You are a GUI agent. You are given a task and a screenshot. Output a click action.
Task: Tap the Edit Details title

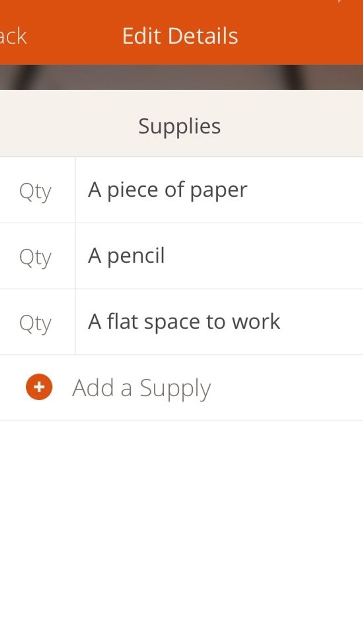pyautogui.click(x=180, y=36)
